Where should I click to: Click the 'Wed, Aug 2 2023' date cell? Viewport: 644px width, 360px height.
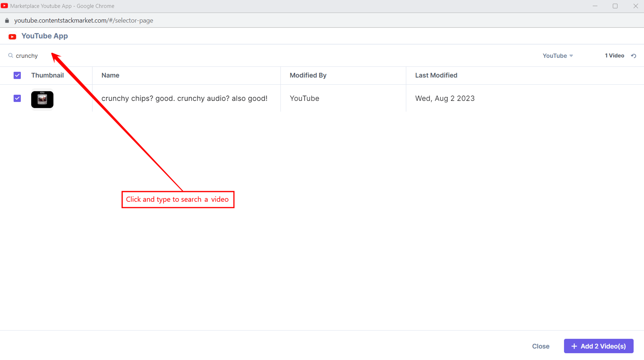click(445, 98)
